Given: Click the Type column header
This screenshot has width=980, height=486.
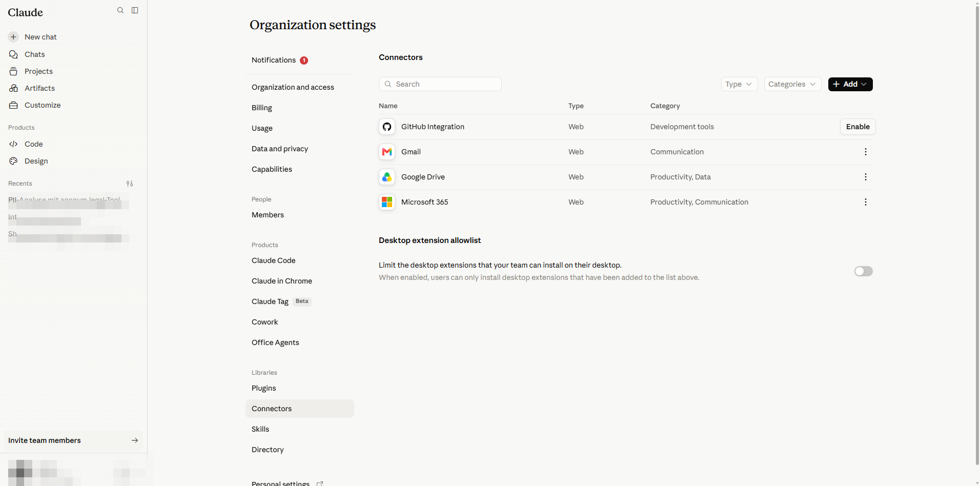Looking at the screenshot, I should pos(576,106).
